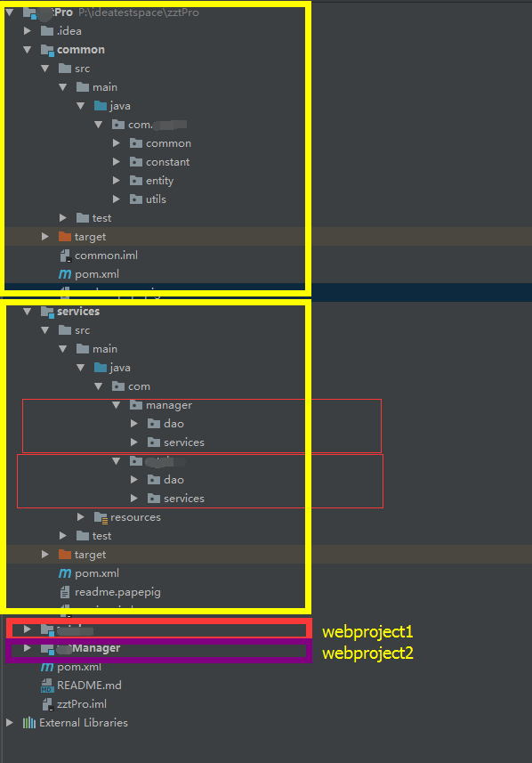Expand target folder in services module
This screenshot has width=532, height=763.
point(45,555)
